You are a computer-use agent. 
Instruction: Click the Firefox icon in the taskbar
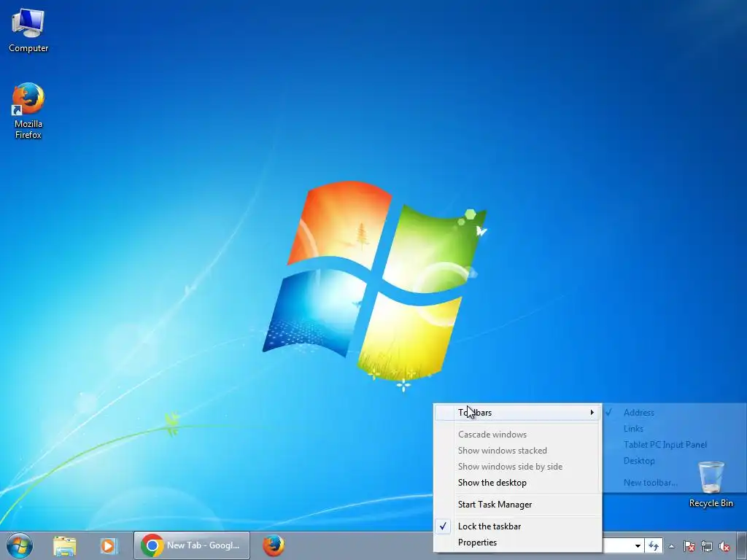coord(274,545)
